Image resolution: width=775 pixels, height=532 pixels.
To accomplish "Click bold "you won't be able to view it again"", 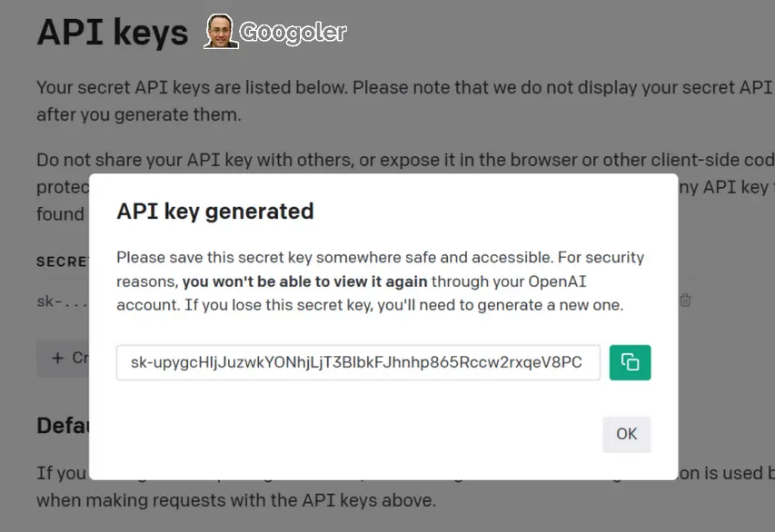I will click(x=304, y=281).
